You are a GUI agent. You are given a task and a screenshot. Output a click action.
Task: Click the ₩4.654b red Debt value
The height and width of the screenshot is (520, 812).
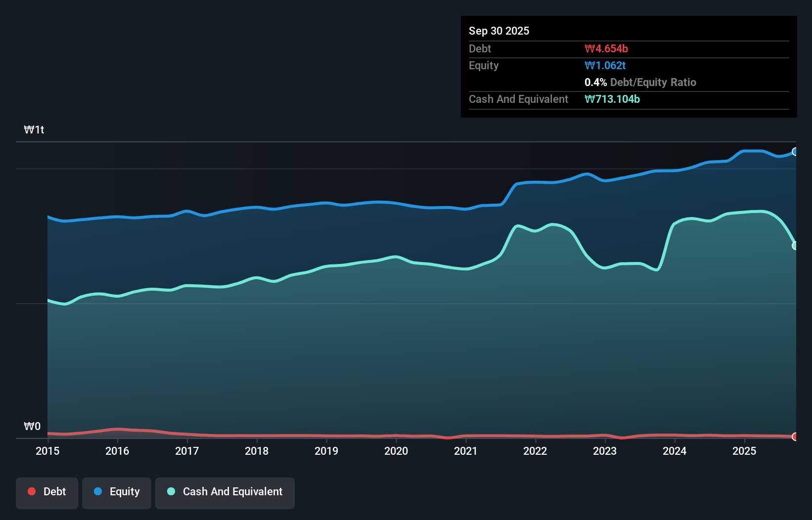pos(606,48)
